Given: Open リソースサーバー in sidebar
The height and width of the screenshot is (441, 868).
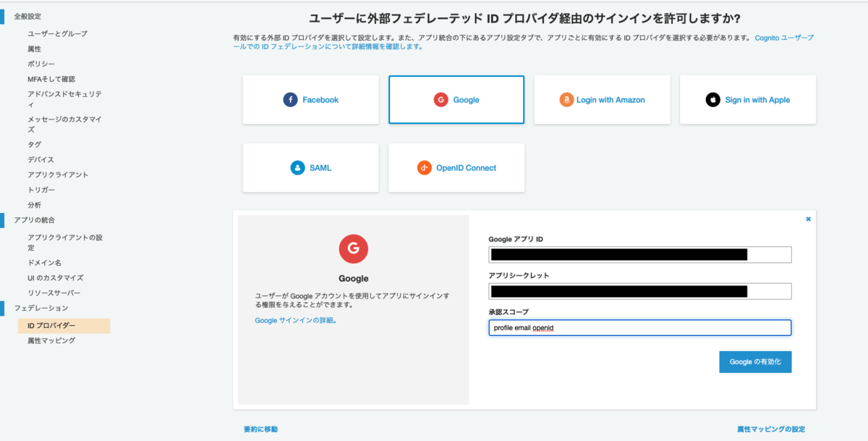Looking at the screenshot, I should click(54, 293).
